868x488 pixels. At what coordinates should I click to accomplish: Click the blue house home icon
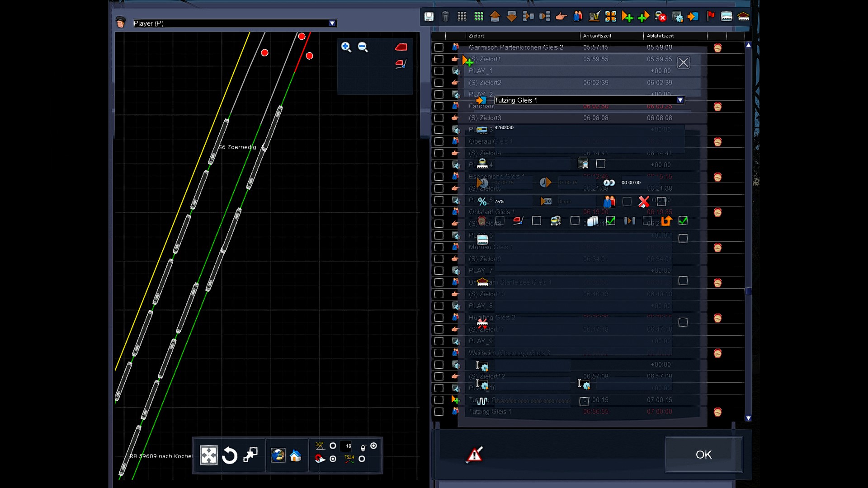click(296, 455)
